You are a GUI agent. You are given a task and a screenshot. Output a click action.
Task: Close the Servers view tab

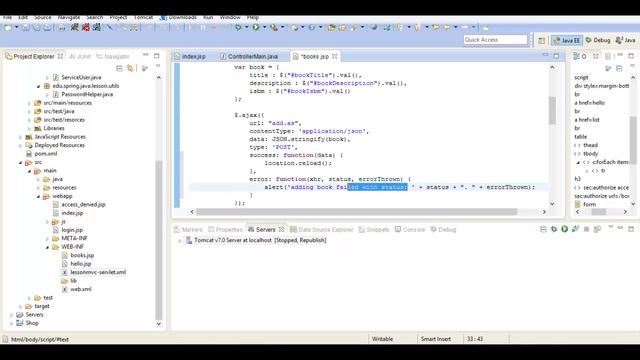pos(281,229)
